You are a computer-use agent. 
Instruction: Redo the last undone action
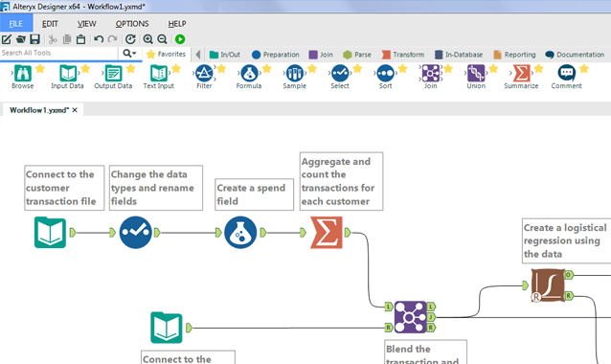click(x=113, y=39)
